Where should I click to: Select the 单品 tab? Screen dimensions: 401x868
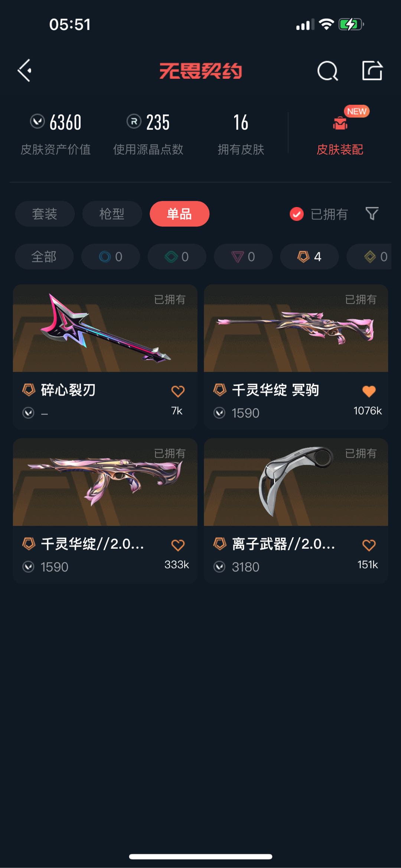point(180,214)
